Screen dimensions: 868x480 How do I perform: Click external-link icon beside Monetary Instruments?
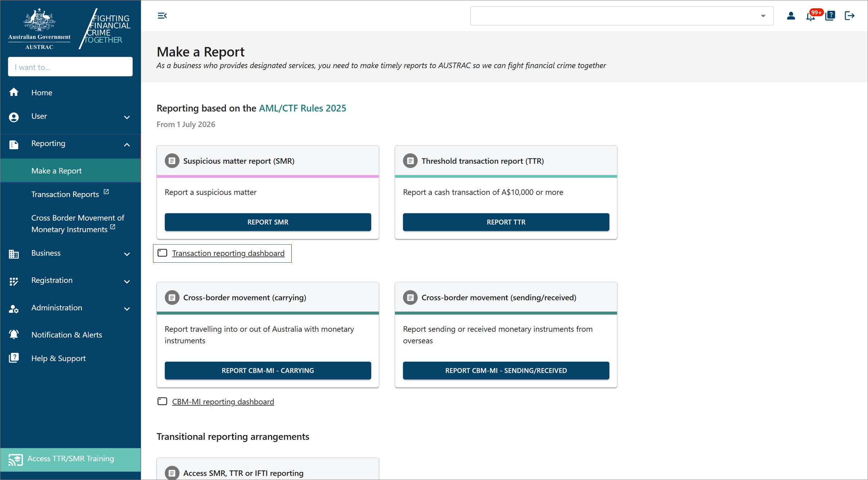113,227
